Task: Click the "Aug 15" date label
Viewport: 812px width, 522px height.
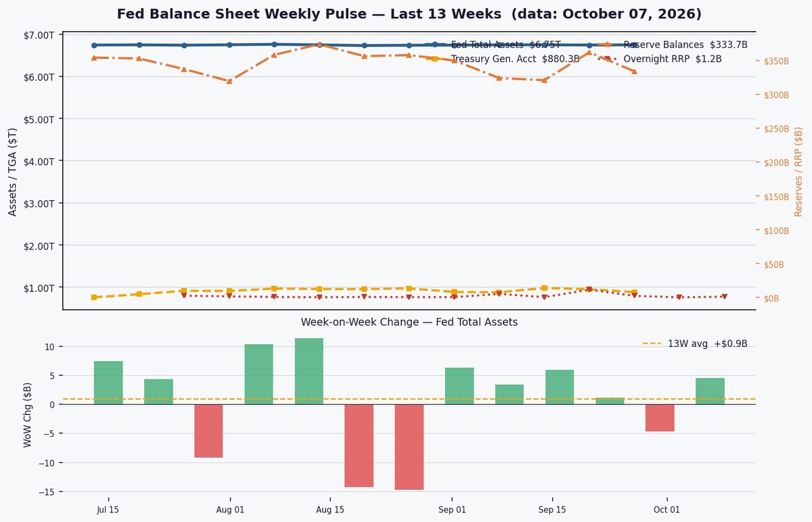Action: tap(330, 510)
